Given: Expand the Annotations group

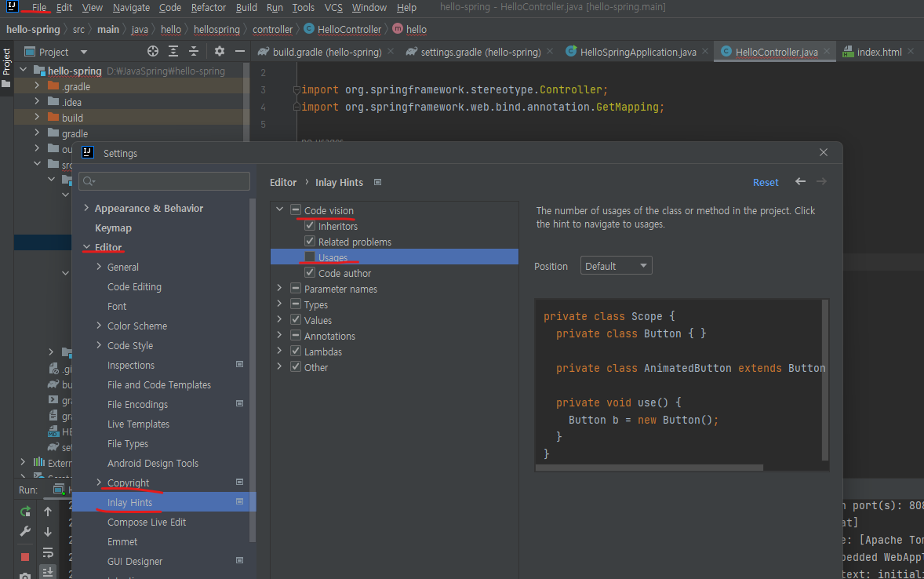Looking at the screenshot, I should pyautogui.click(x=280, y=335).
